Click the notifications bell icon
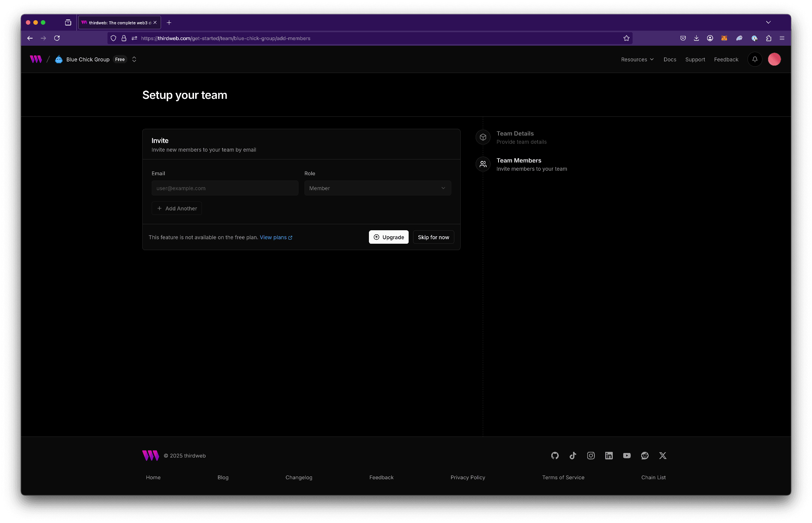This screenshot has height=523, width=812. point(755,59)
